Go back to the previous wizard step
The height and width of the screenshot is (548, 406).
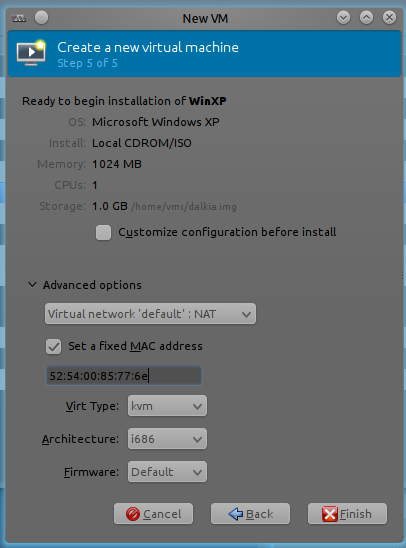(x=250, y=514)
